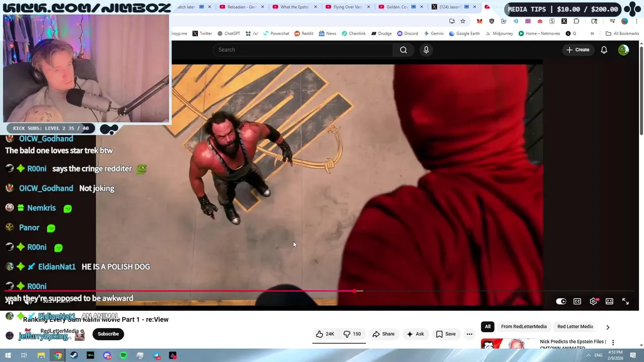Viewport: 644px width, 362px height.
Task: Switch to the What the Epstein browser tab
Action: (x=295, y=7)
